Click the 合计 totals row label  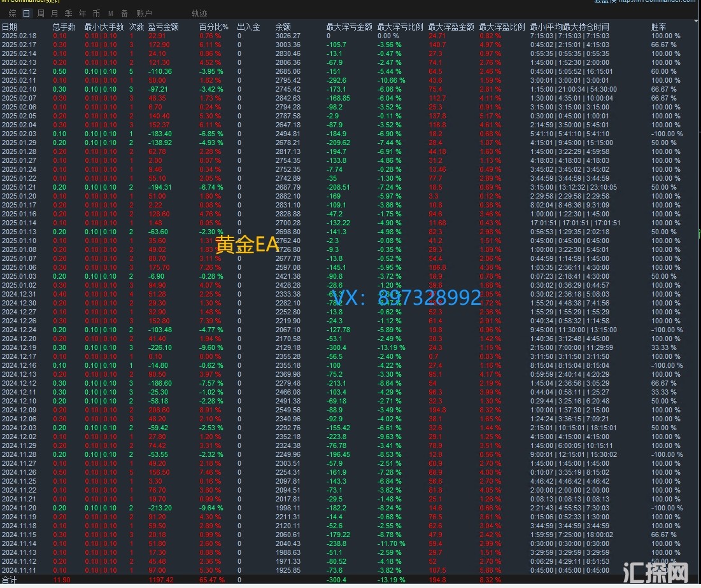click(x=9, y=580)
